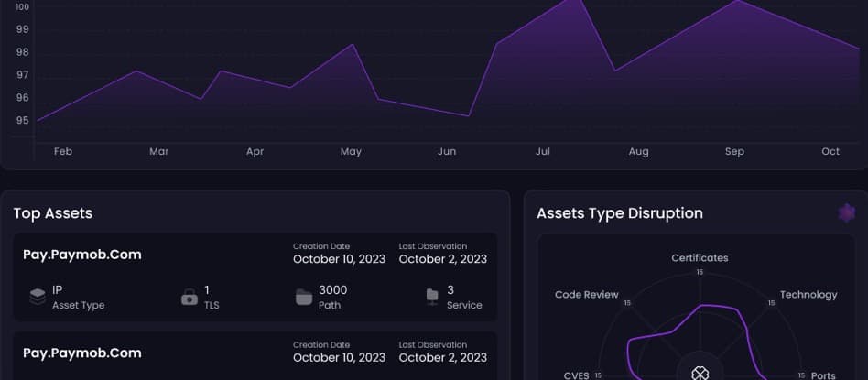Click the Service network folder icon
The height and width of the screenshot is (380, 868).
pos(432,297)
